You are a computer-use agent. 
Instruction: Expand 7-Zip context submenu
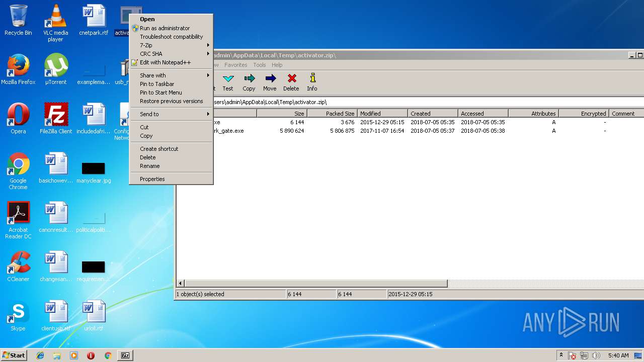point(172,45)
